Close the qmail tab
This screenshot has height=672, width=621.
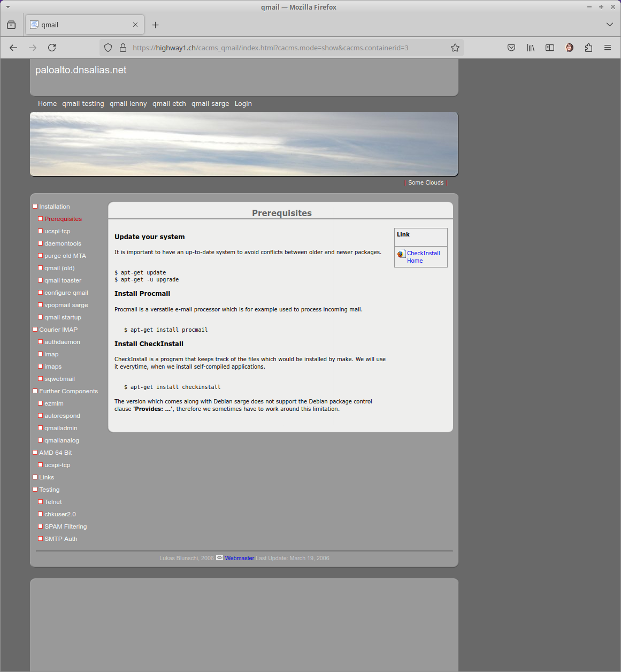pyautogui.click(x=135, y=25)
